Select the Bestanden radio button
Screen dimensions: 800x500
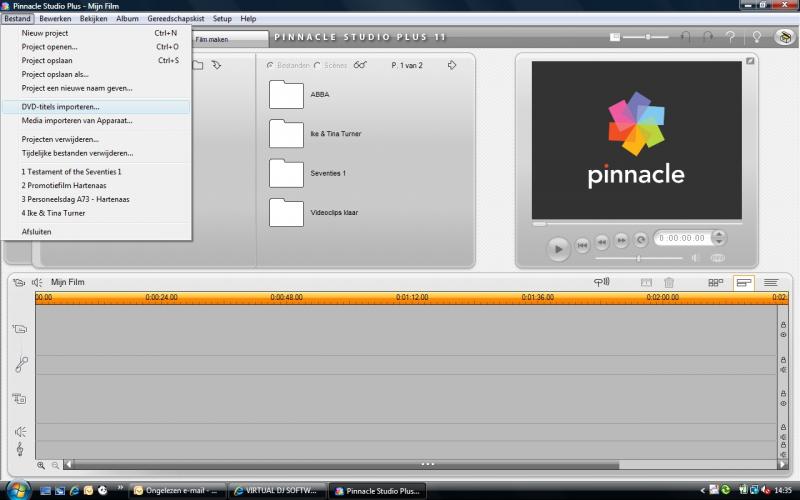point(270,65)
